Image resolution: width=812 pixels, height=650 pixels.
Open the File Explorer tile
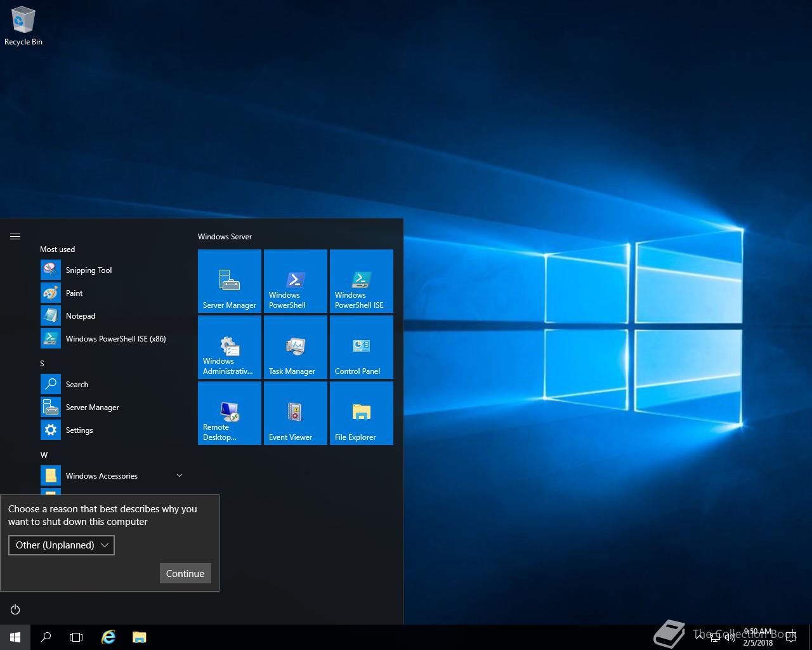pyautogui.click(x=362, y=413)
